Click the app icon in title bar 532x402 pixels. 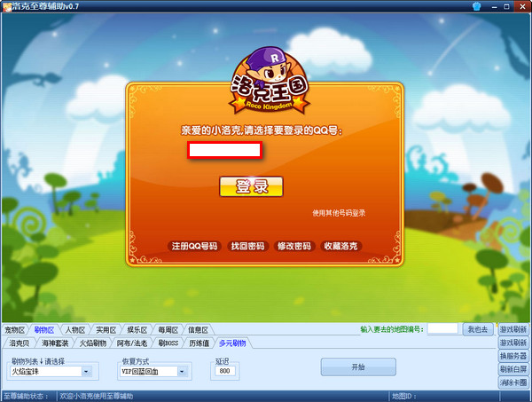7,6
